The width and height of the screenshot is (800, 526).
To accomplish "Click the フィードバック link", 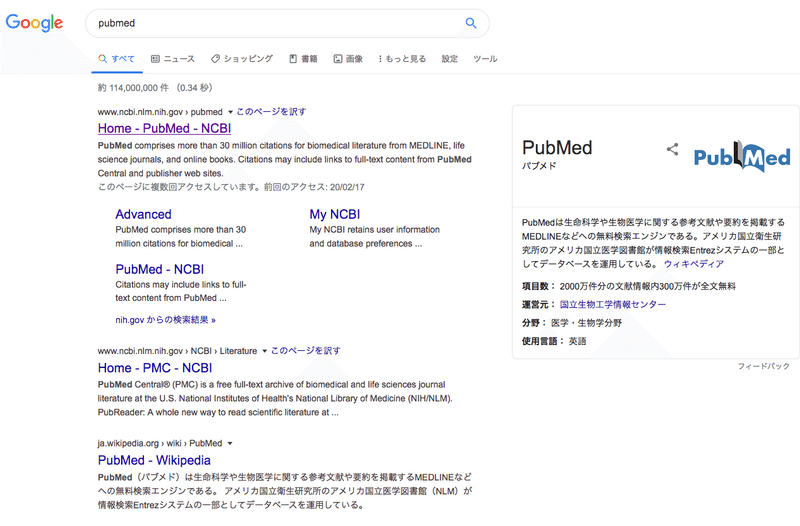I will [x=764, y=366].
